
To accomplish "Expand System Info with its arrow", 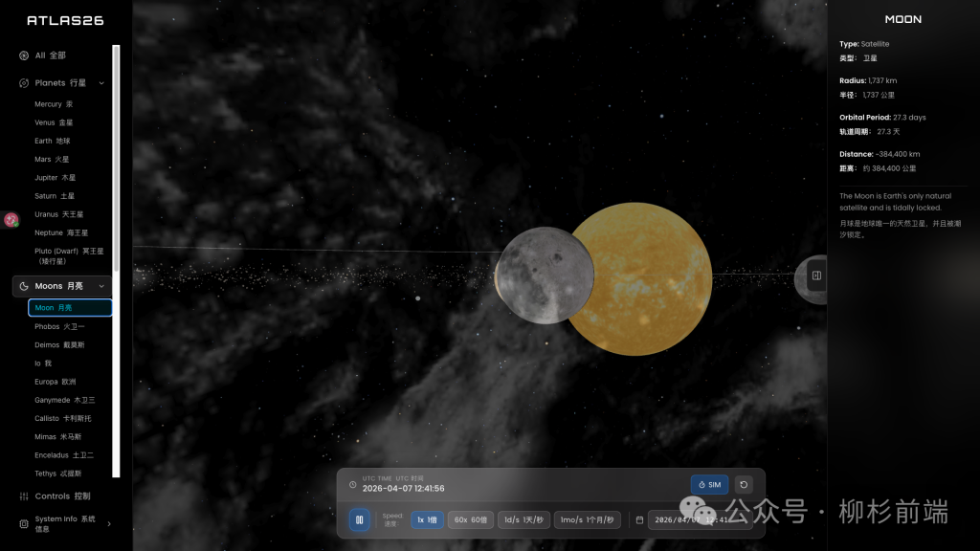I will pos(108,523).
